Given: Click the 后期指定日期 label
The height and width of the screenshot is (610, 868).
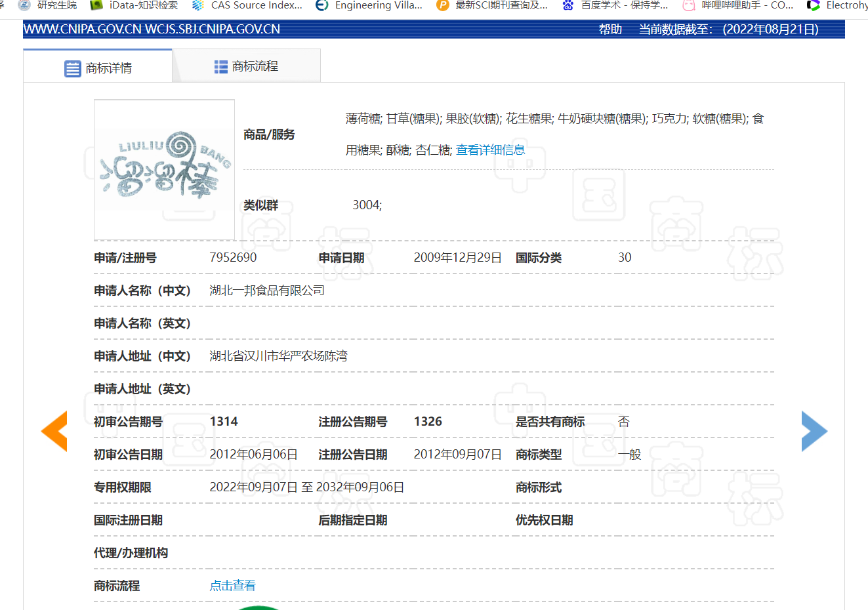Looking at the screenshot, I should 353,520.
